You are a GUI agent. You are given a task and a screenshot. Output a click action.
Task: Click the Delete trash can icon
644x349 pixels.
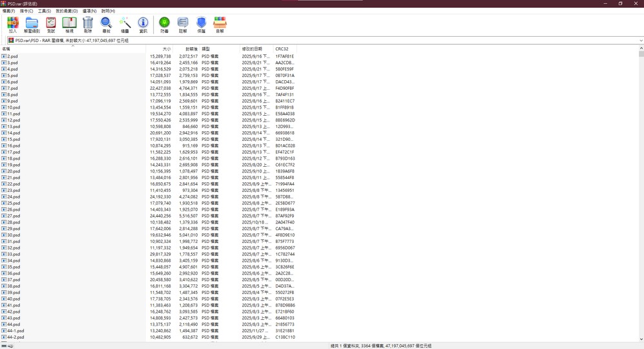pyautogui.click(x=88, y=22)
